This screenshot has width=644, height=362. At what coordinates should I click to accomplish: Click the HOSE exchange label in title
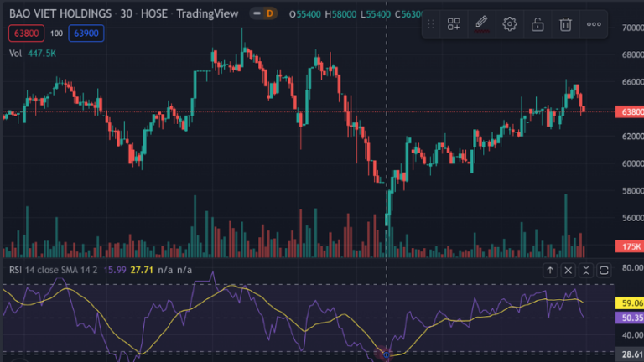point(154,13)
